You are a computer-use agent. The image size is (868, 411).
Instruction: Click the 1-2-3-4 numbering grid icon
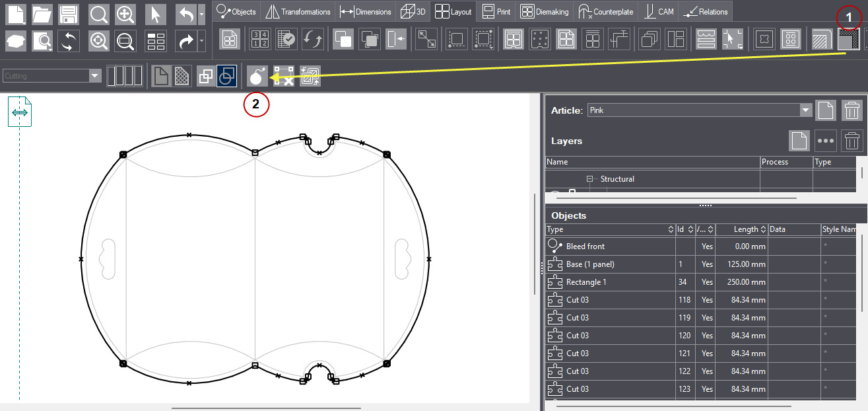pyautogui.click(x=259, y=40)
